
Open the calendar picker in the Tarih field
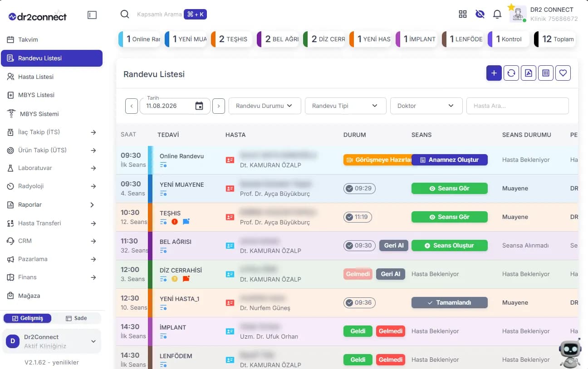click(199, 106)
